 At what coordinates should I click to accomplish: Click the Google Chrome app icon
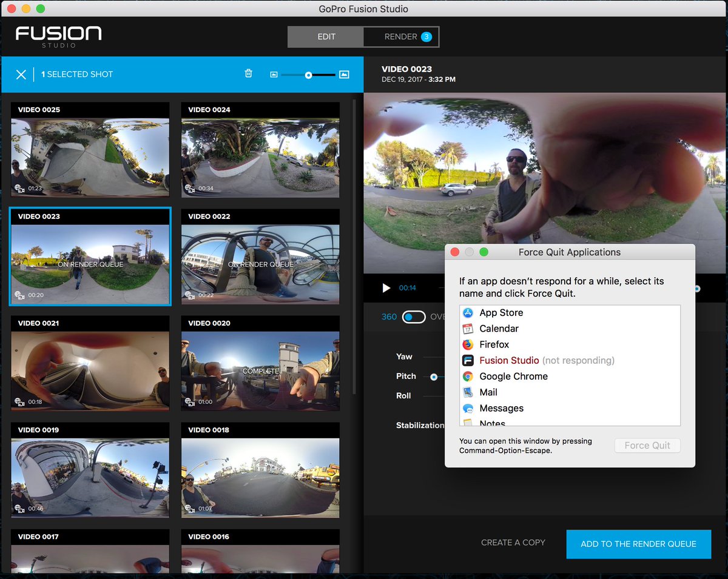pos(468,377)
